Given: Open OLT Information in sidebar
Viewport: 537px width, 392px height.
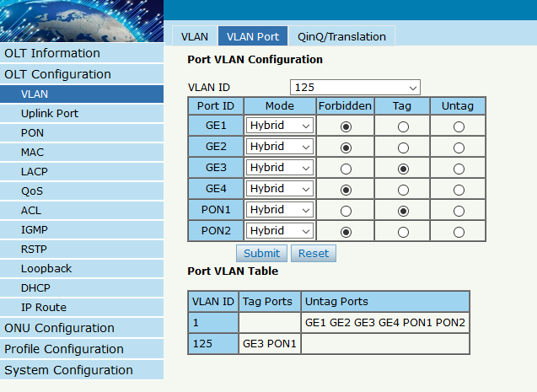Looking at the screenshot, I should coord(82,53).
